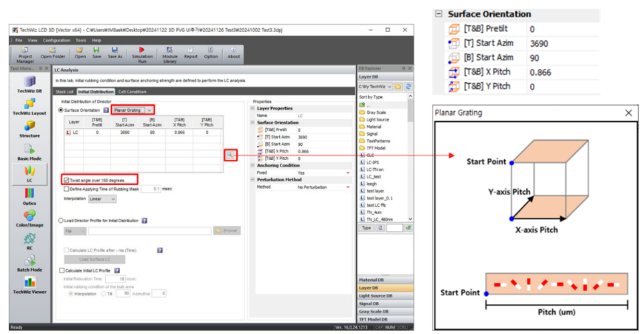Switch to the Structure module
This screenshot has height=334, width=644.
tap(29, 131)
